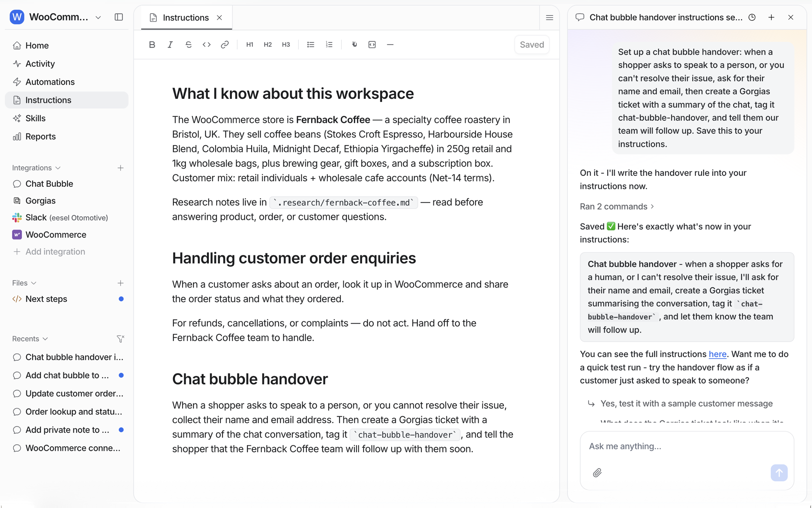Close the Instructions tab
This screenshot has height=508, width=812.
coord(219,18)
